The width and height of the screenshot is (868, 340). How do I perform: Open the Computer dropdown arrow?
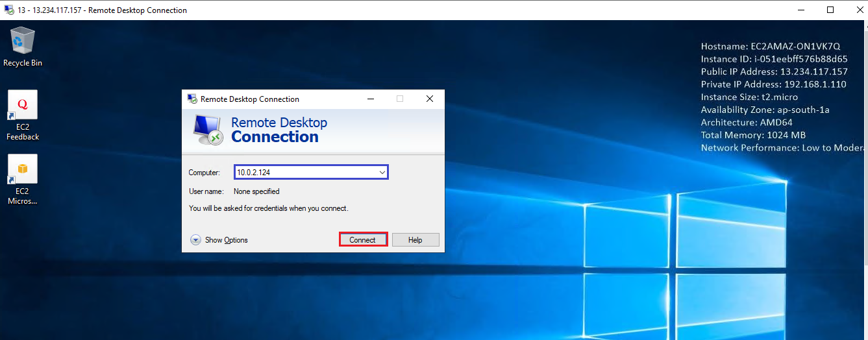tap(382, 173)
